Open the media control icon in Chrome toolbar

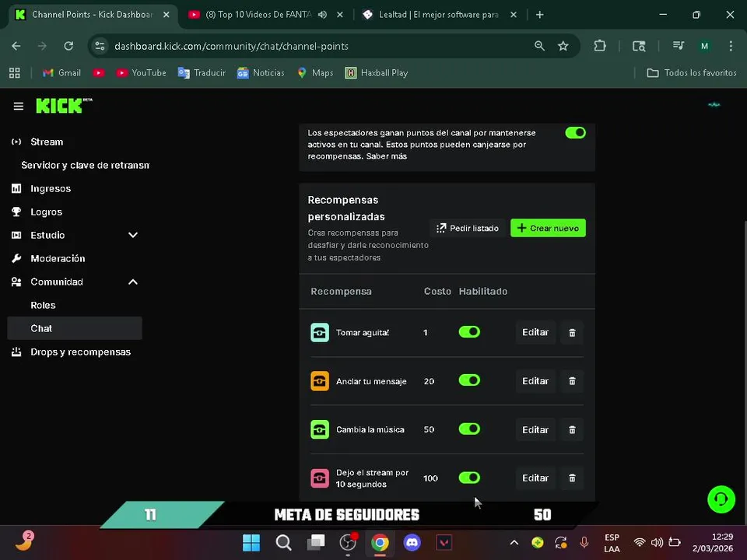pos(679,46)
